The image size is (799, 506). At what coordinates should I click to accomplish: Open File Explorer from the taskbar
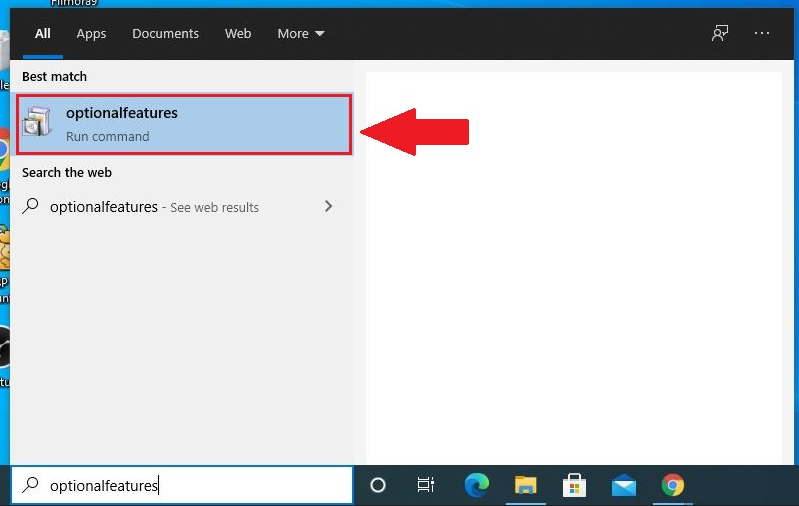(x=525, y=485)
